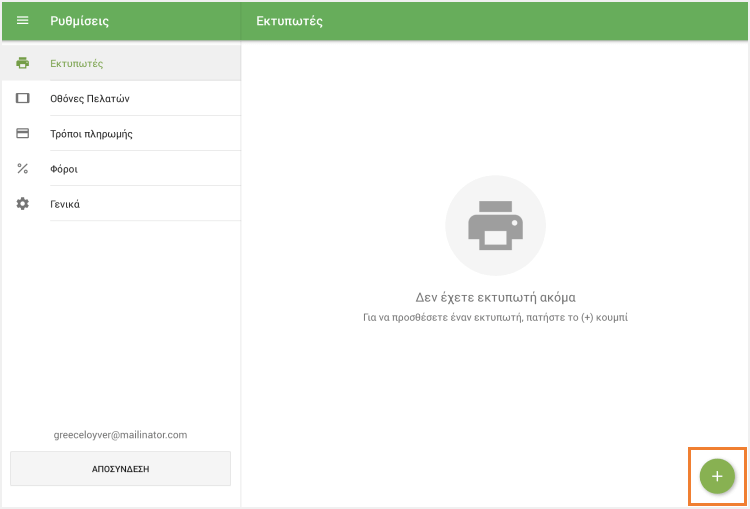The height and width of the screenshot is (509, 750).
Task: Click the Δεν έχετε εκτυπωτή ακόμα message
Action: tap(496, 298)
